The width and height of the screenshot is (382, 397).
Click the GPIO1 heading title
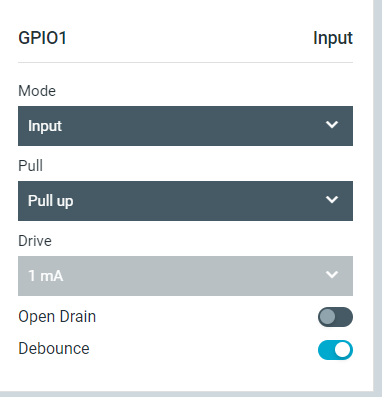pos(43,38)
